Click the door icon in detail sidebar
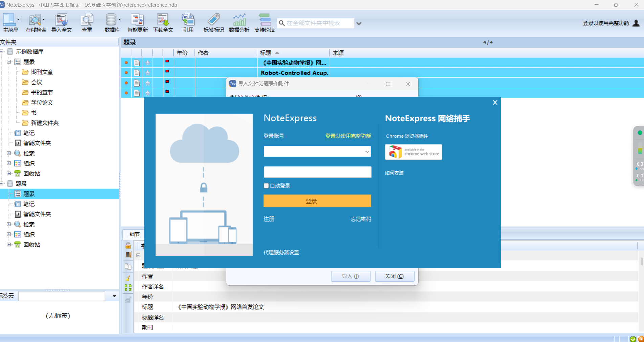 pos(128,255)
